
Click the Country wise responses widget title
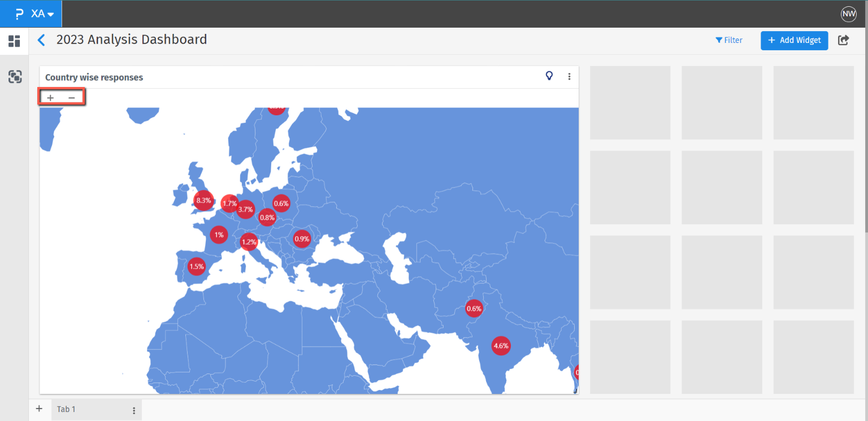[94, 77]
